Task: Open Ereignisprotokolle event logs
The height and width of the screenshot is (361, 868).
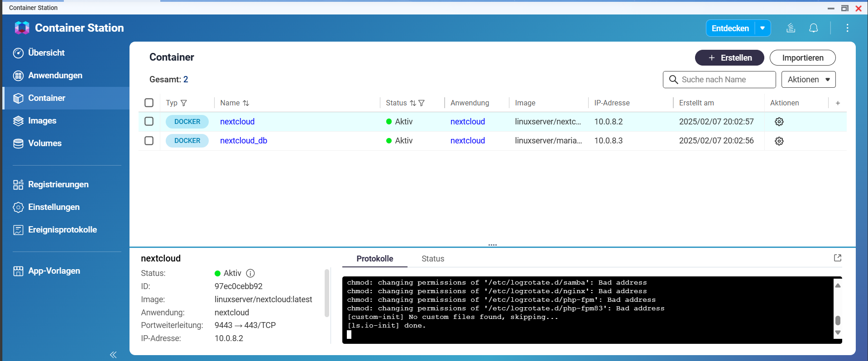Action: pos(55,230)
